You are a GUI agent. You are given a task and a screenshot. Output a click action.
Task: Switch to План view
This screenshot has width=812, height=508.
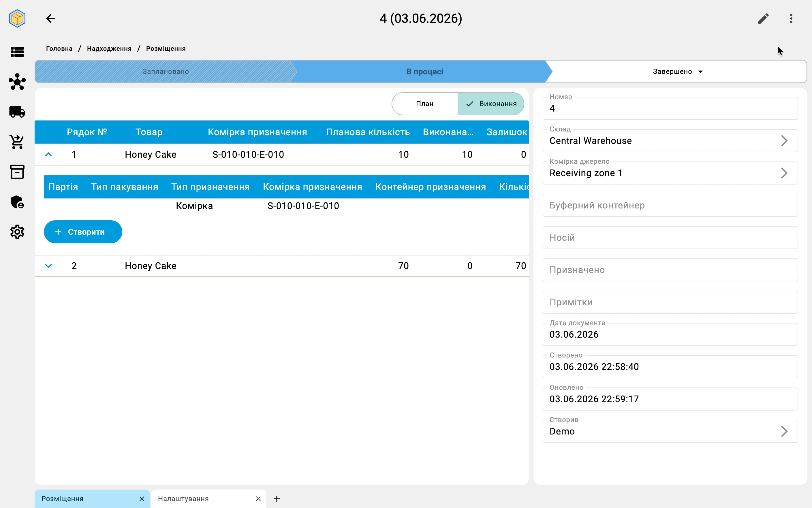pyautogui.click(x=425, y=104)
